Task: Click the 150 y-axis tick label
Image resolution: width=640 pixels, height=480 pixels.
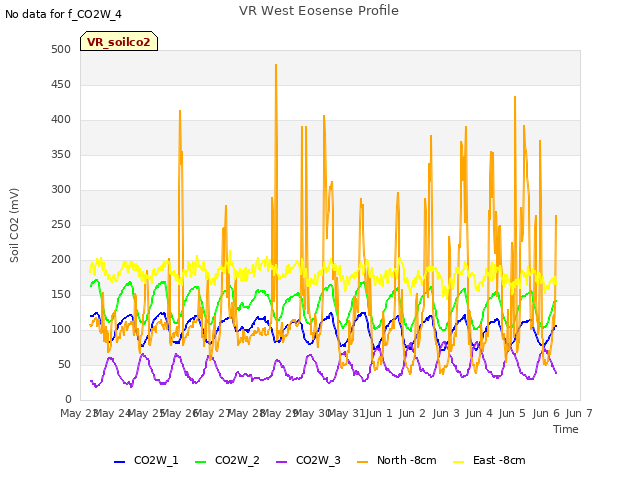Action: point(61,295)
